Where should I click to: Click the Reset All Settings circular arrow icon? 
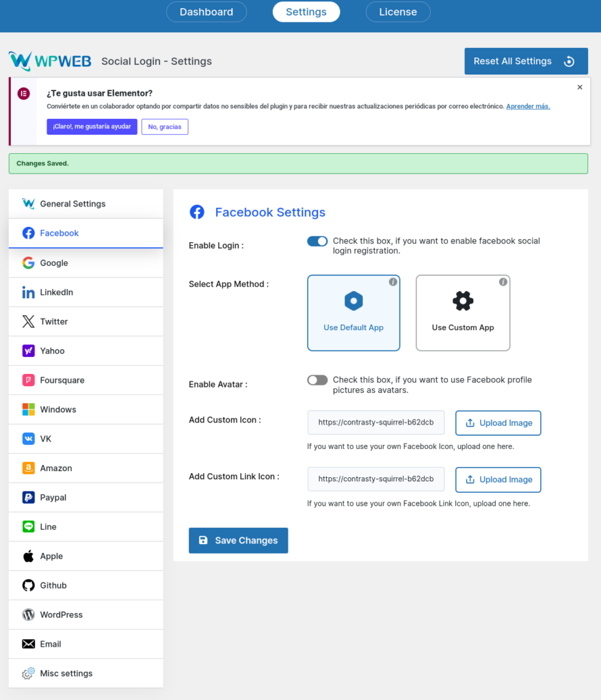570,61
